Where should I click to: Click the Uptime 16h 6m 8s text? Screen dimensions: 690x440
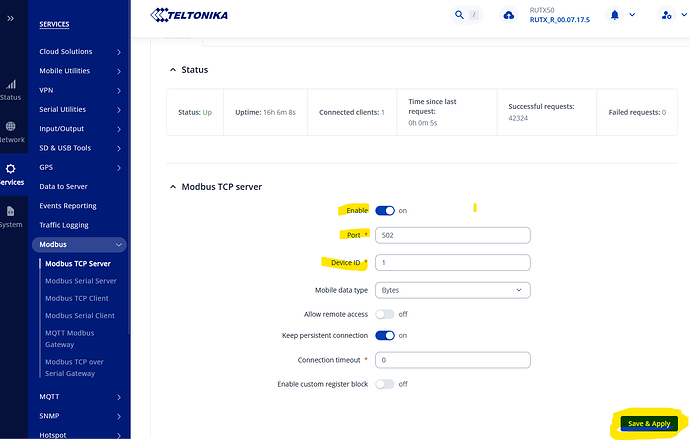tap(265, 113)
